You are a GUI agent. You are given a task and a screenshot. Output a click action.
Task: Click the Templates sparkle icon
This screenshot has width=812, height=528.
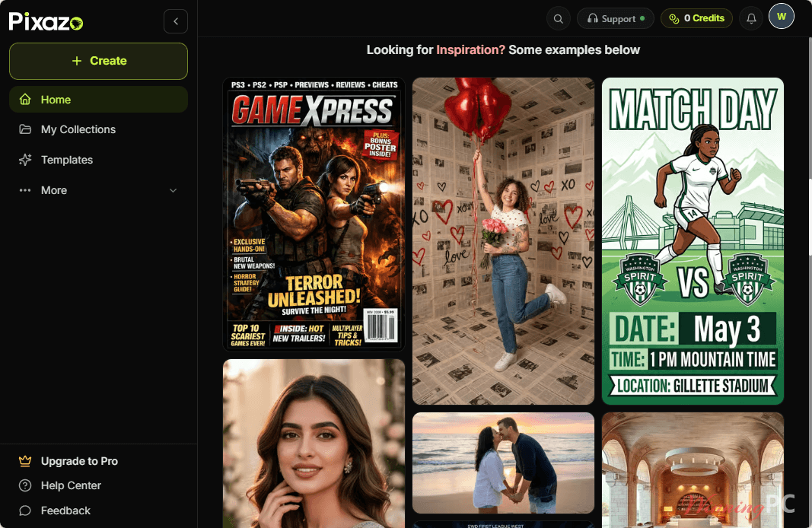pos(25,160)
